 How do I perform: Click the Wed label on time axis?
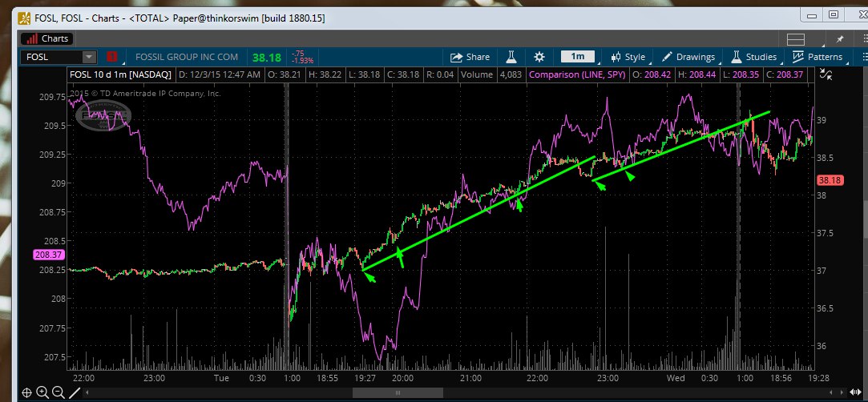[x=676, y=378]
